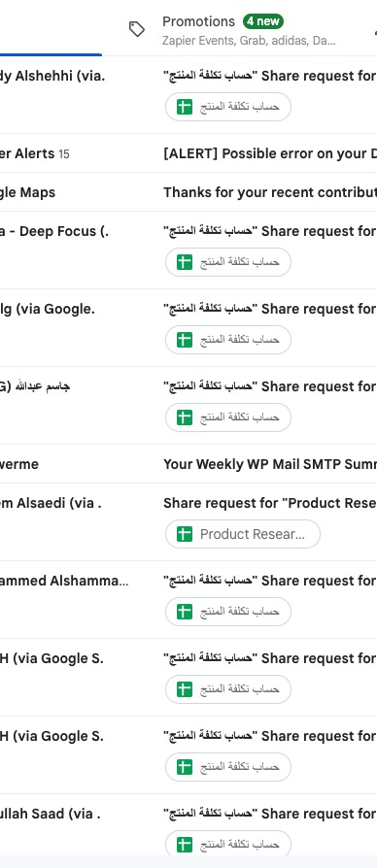Open Sheets attachment chip in Alshehhi email
The image size is (377, 868).
[228, 107]
